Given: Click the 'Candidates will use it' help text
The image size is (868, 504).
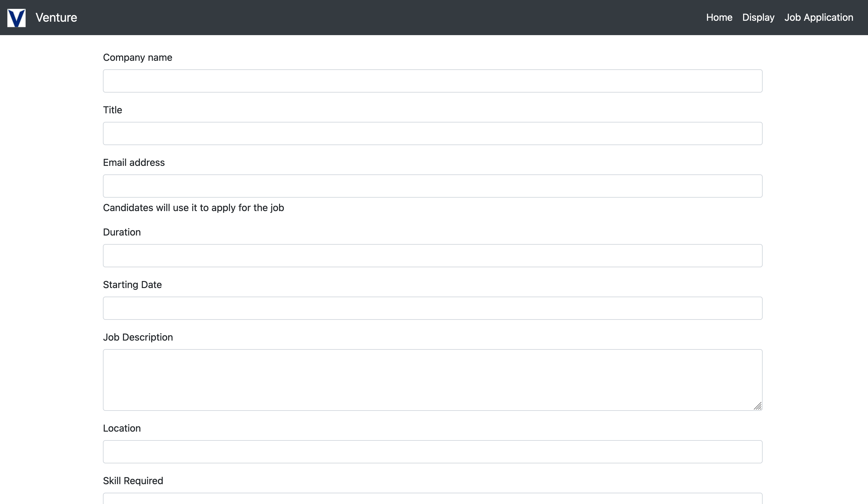Looking at the screenshot, I should click(x=193, y=208).
